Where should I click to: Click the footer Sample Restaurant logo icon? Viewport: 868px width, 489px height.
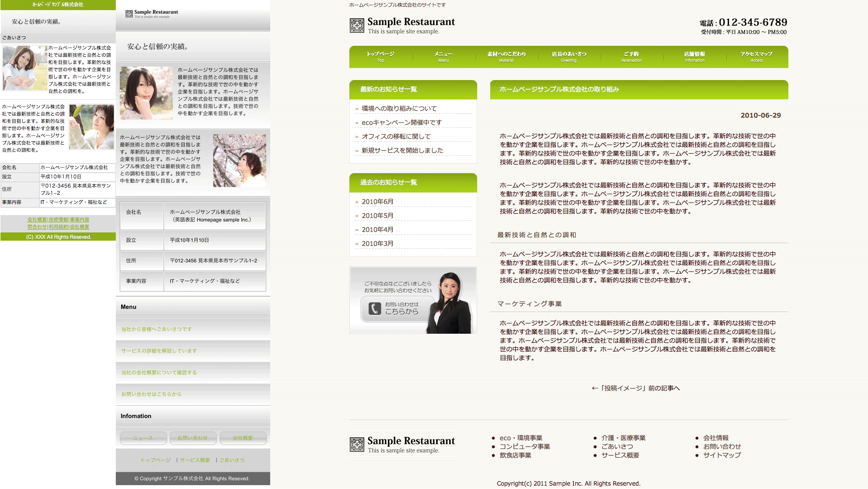tap(357, 445)
